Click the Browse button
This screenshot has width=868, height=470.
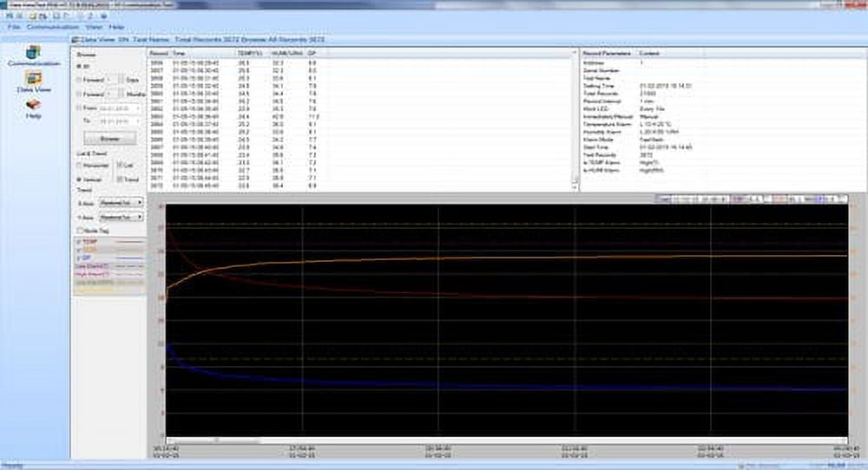click(109, 138)
